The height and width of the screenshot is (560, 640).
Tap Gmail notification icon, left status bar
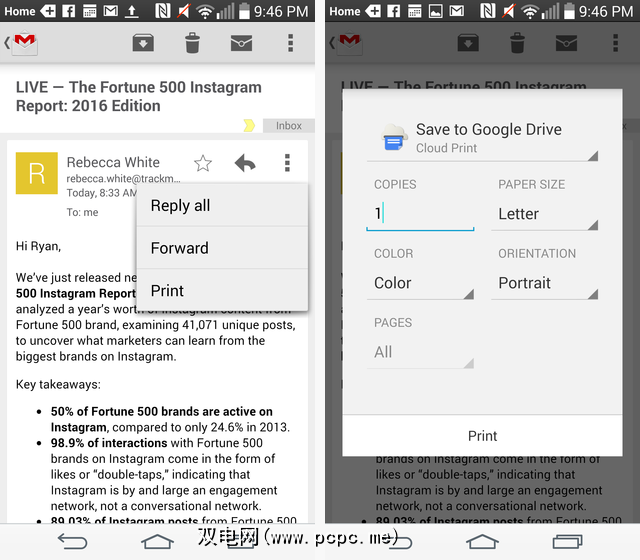tap(110, 11)
